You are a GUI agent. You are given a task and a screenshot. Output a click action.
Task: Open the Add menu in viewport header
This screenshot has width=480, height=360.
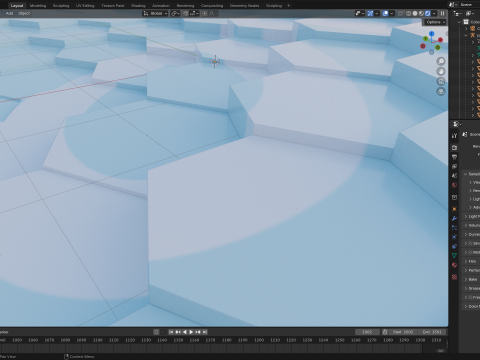[9, 13]
